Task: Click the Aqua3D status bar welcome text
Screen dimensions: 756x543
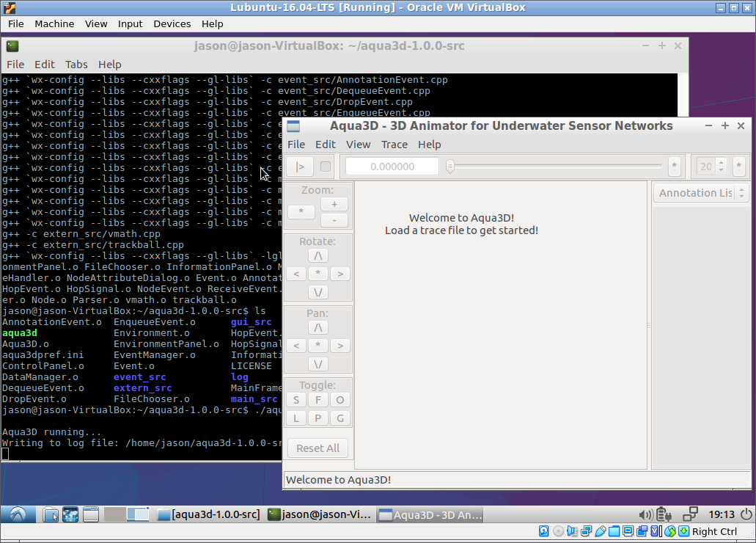Action: [339, 480]
